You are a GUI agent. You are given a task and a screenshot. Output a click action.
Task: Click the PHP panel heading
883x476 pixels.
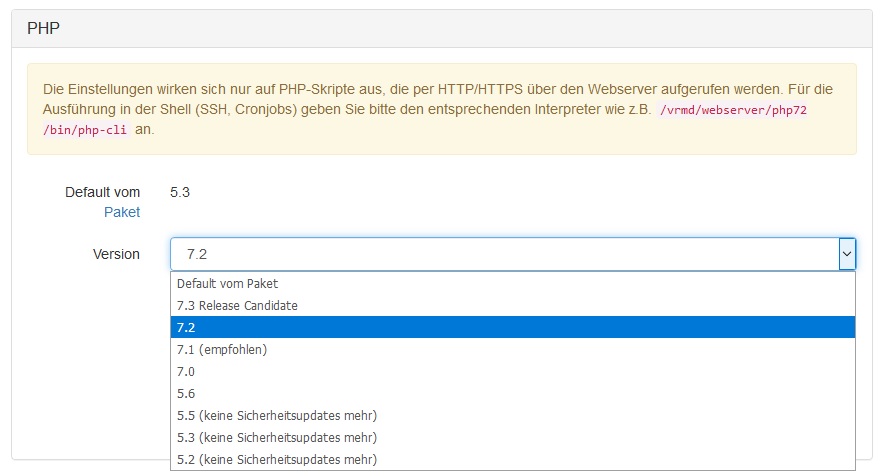click(x=44, y=28)
